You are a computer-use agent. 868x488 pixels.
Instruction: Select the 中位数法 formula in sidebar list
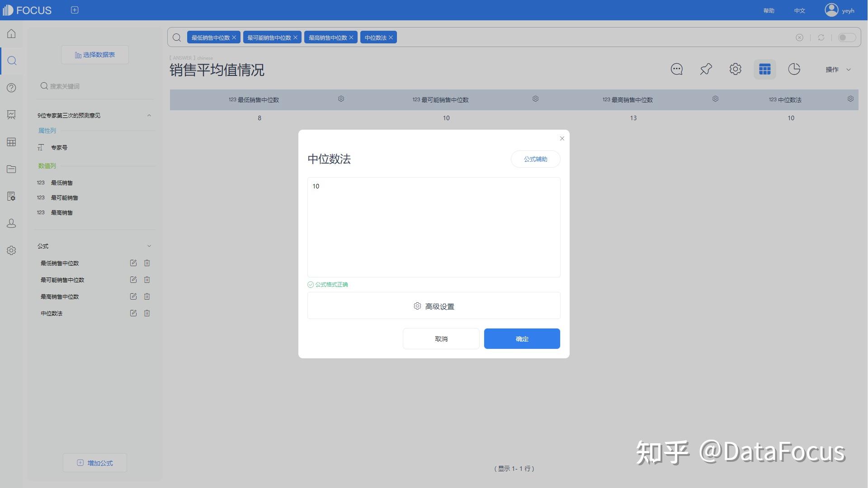click(52, 314)
